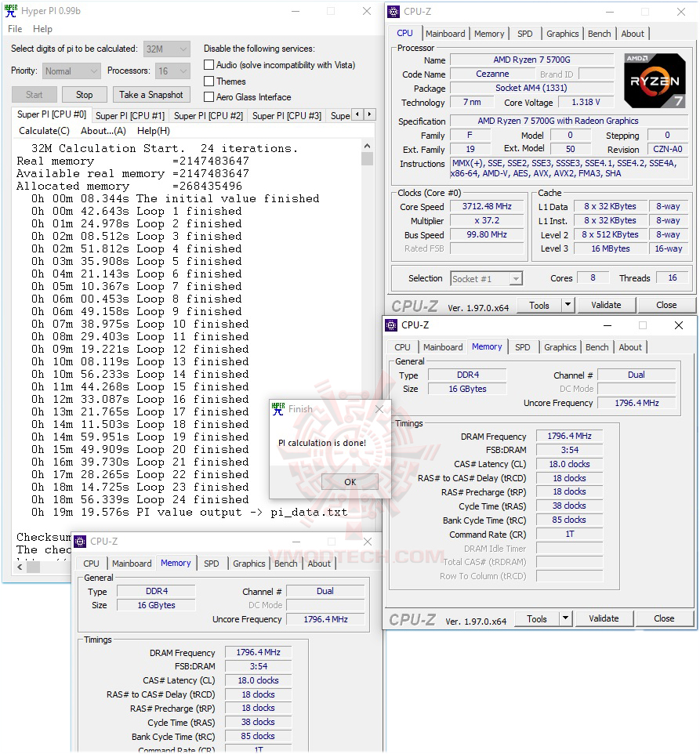Expand the Tools dropdown arrow in the CPU window
Viewport: 700px width, 754px height.
(568, 305)
